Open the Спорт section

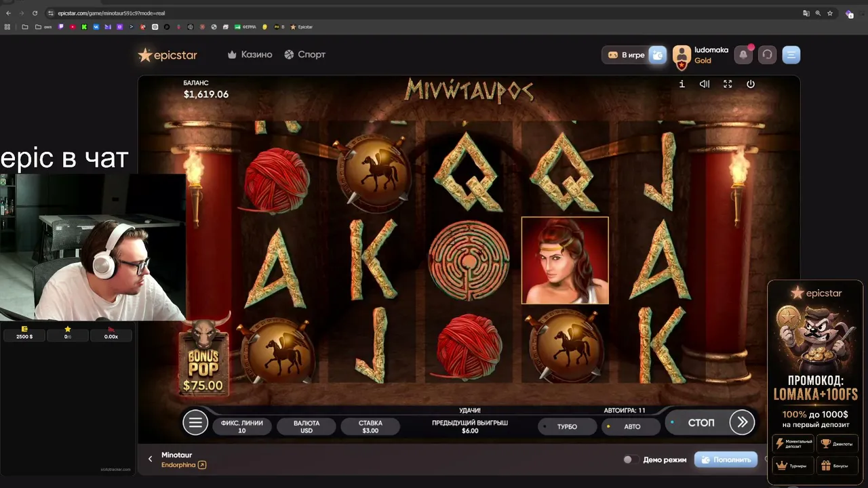pyautogui.click(x=304, y=55)
